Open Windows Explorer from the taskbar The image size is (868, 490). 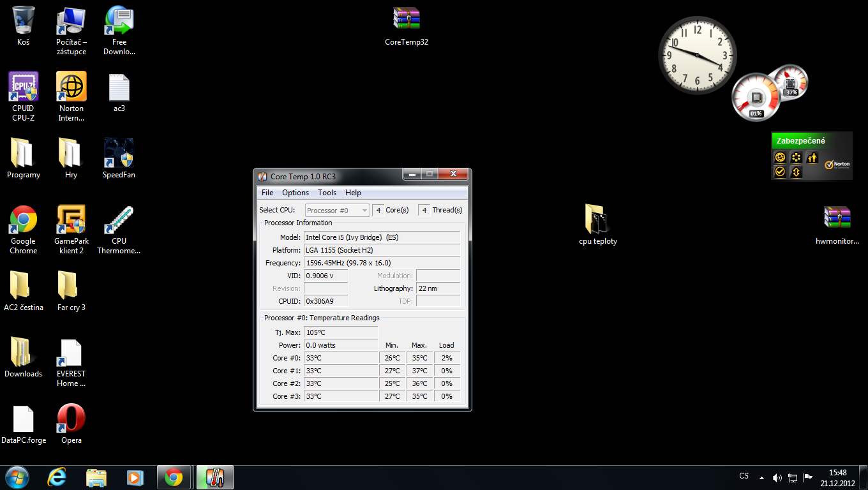coord(96,477)
